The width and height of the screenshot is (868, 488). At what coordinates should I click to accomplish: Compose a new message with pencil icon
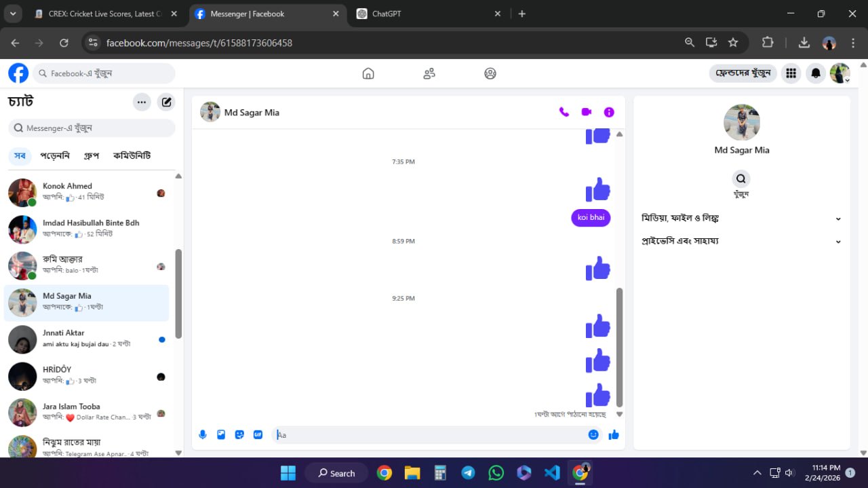coord(166,102)
